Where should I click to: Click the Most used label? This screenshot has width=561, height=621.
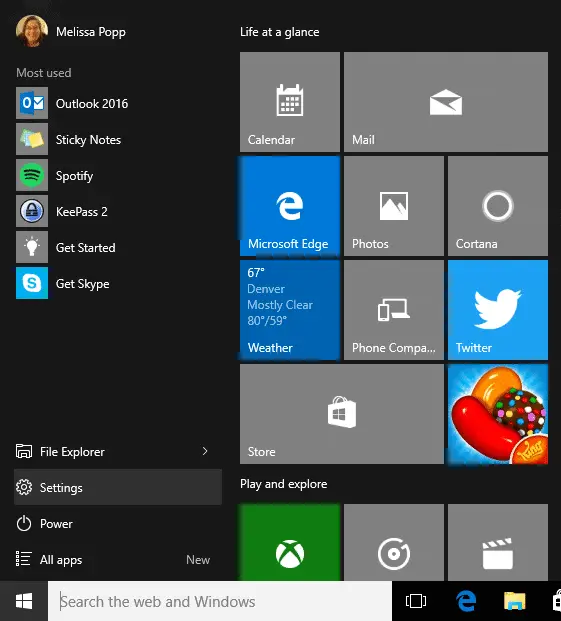(44, 73)
